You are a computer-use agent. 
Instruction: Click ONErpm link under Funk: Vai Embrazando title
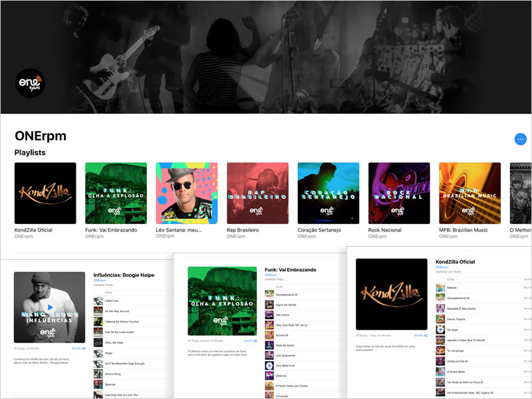tap(271, 275)
